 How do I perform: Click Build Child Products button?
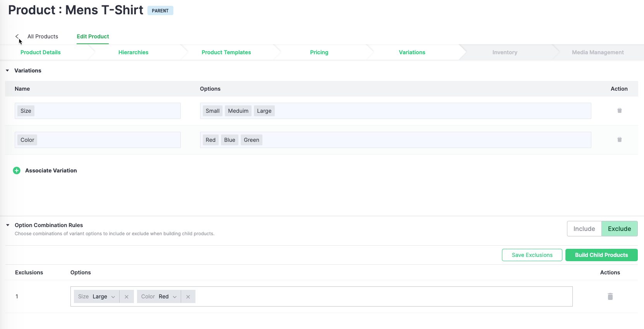coord(601,255)
